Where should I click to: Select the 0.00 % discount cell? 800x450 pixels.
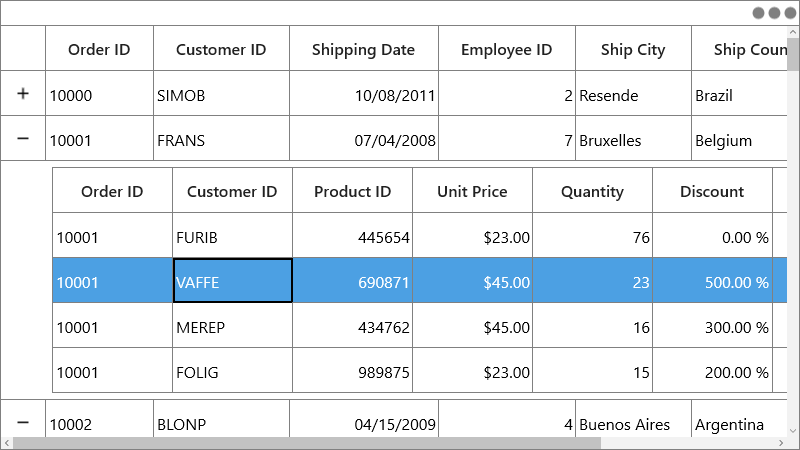(712, 235)
